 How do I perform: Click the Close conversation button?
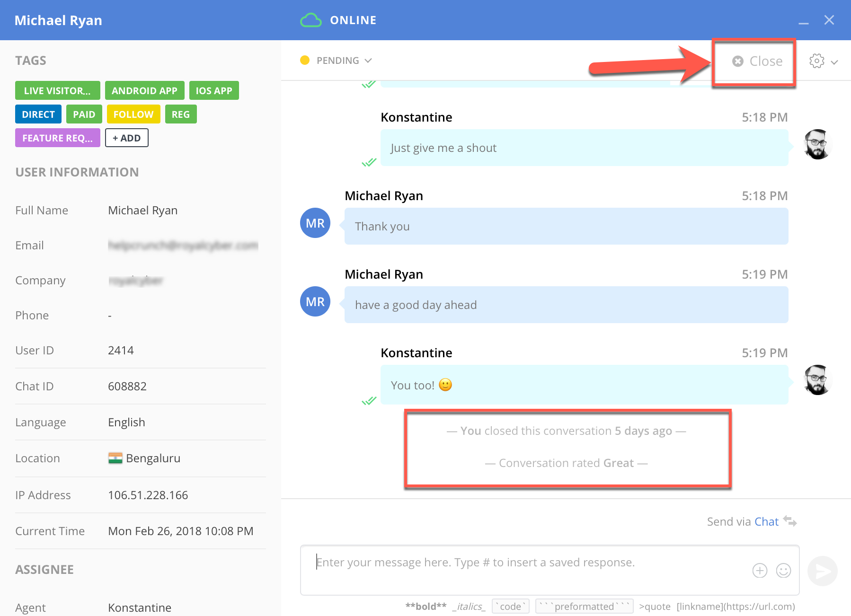pyautogui.click(x=757, y=61)
